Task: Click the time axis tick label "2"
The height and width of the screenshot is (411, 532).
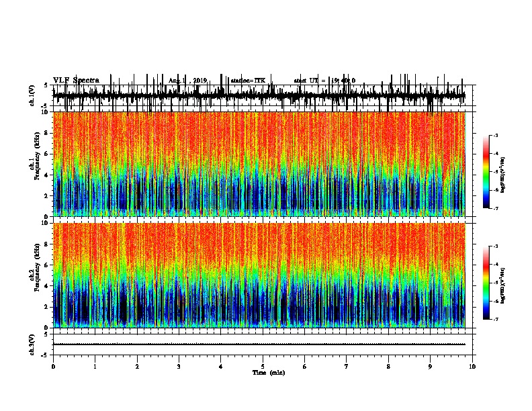Action: pos(137,367)
